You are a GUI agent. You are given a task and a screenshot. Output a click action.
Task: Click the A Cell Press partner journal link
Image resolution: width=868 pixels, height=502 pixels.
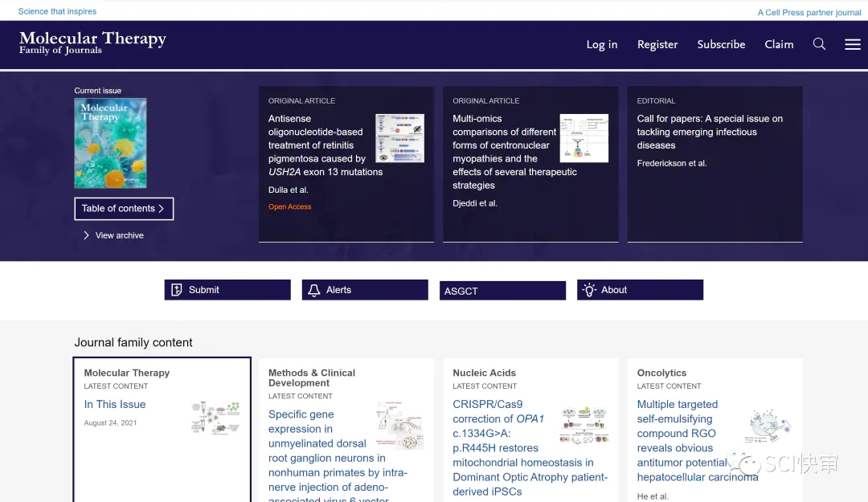(x=809, y=12)
